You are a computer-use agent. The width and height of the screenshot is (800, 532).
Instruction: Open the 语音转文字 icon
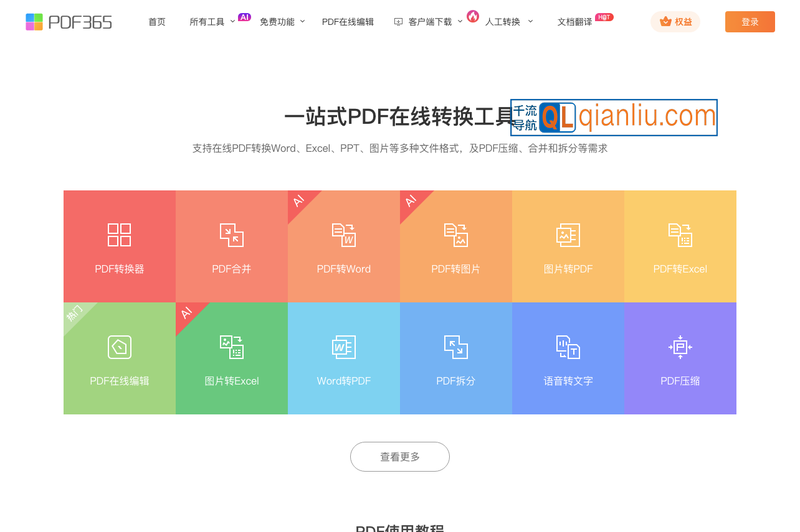point(568,347)
